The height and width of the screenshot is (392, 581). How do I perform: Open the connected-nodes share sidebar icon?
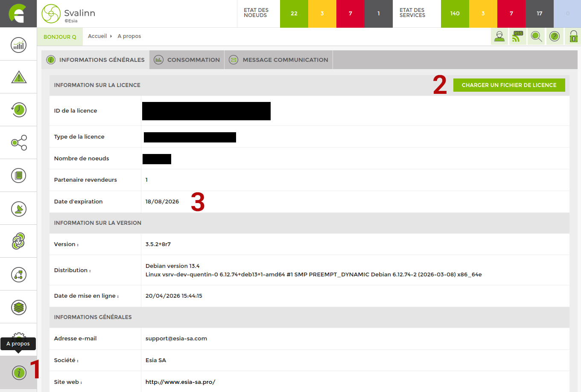(18, 142)
